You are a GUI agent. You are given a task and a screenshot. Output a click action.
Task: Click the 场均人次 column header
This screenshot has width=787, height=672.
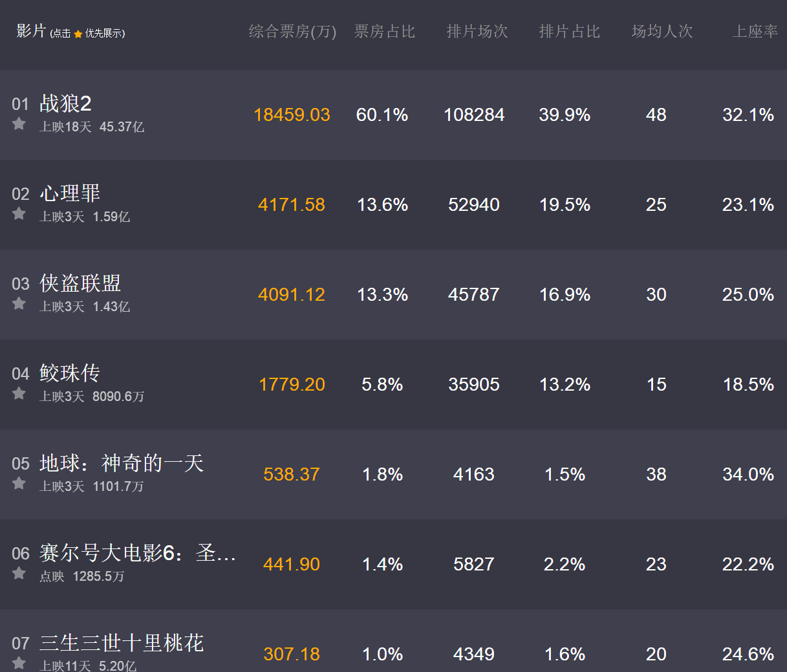click(x=662, y=31)
